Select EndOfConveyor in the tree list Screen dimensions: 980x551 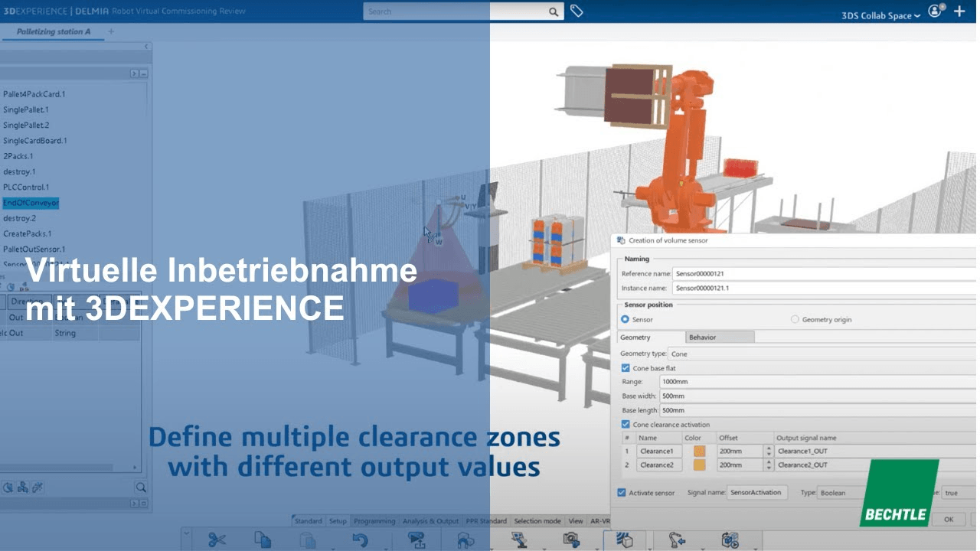pyautogui.click(x=31, y=203)
